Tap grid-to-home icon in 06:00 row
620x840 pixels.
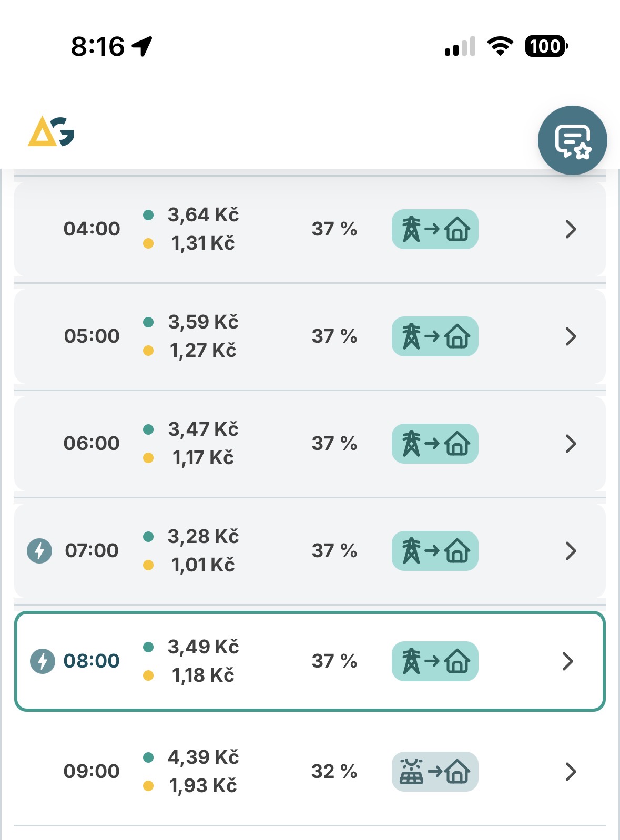pos(435,444)
